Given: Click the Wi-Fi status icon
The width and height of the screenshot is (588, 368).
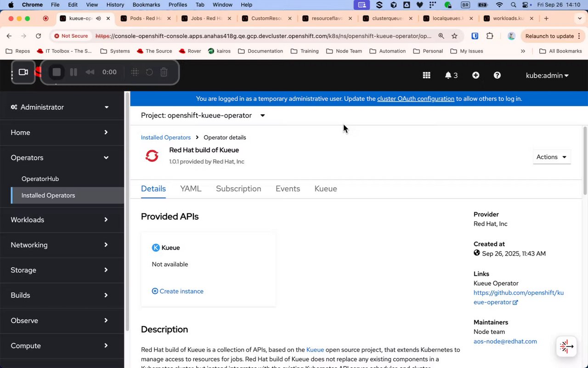Looking at the screenshot, I should pos(499,5).
